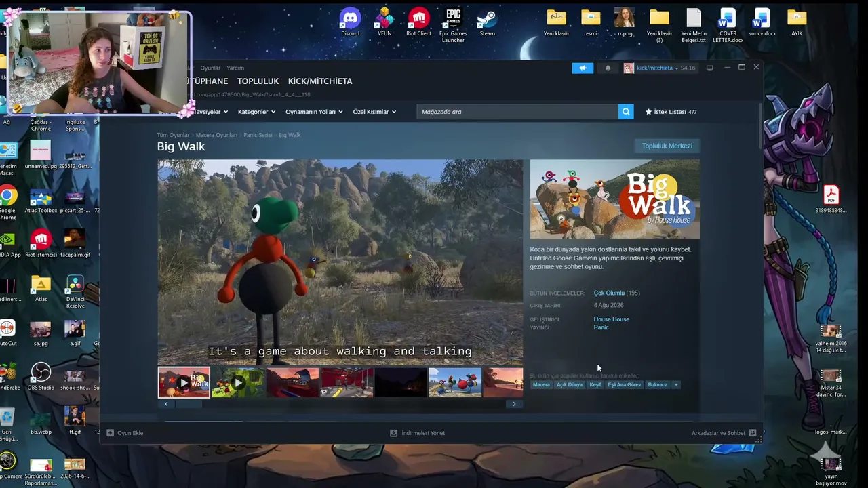Go to Panic Serisi breadcrumb link

[x=258, y=135]
